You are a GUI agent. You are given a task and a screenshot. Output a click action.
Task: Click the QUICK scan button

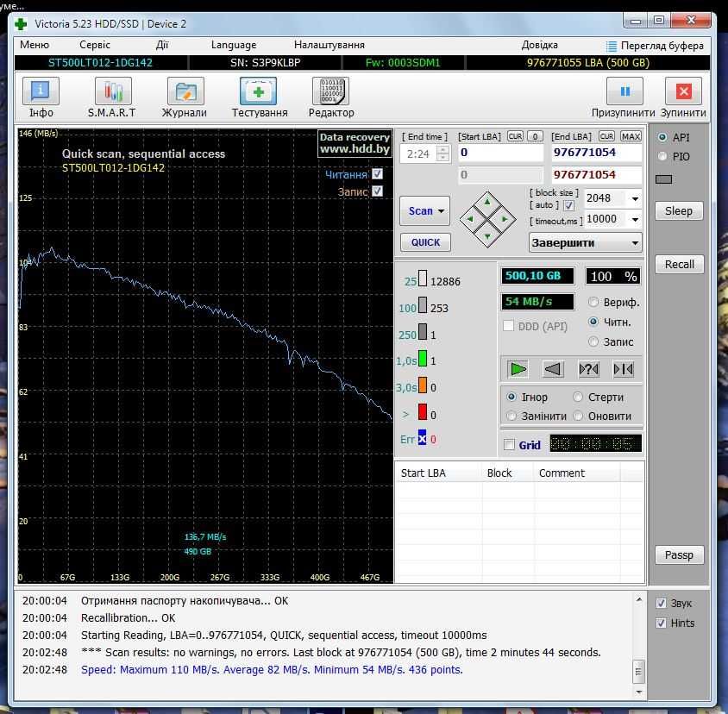click(425, 241)
